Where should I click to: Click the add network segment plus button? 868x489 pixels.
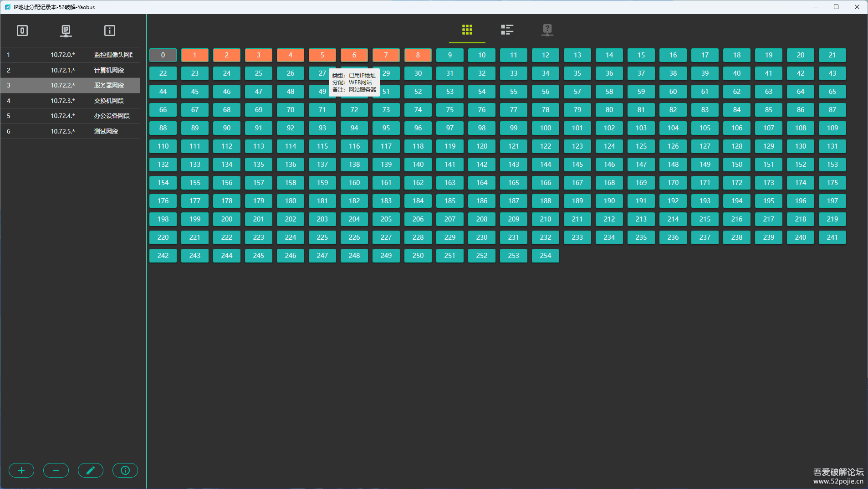[21, 470]
